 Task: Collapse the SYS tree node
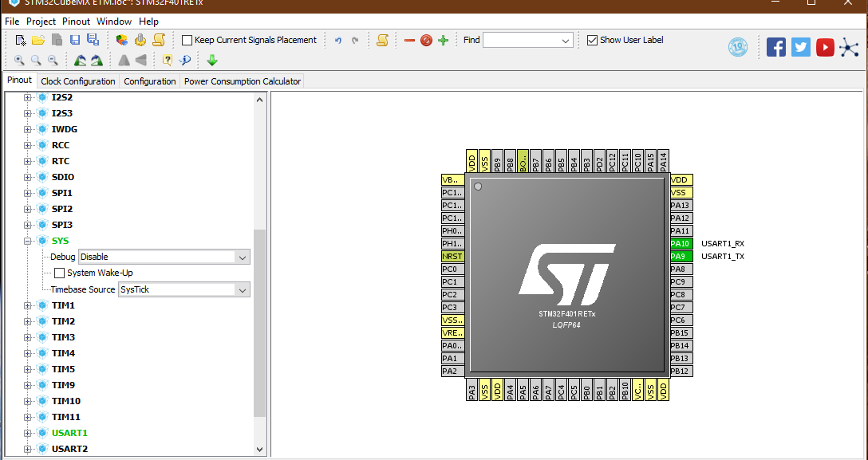27,241
